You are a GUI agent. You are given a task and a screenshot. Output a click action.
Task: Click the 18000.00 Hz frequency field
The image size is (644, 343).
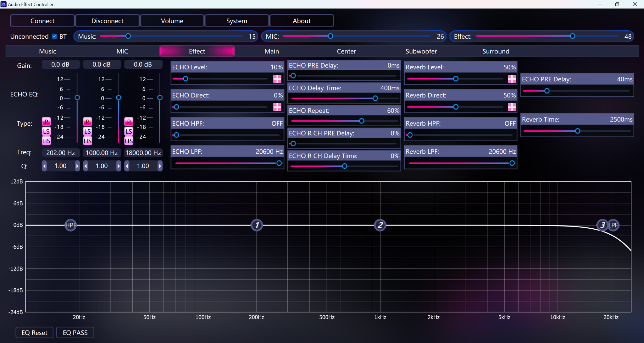pos(143,153)
